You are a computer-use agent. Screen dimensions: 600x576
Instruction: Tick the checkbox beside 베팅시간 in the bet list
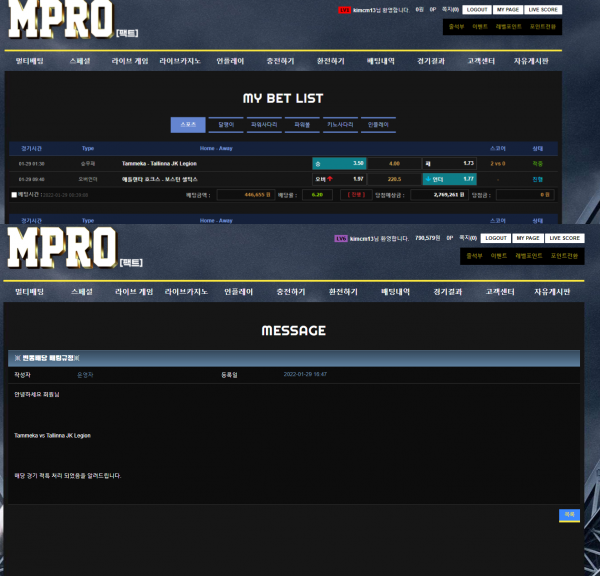(14, 195)
